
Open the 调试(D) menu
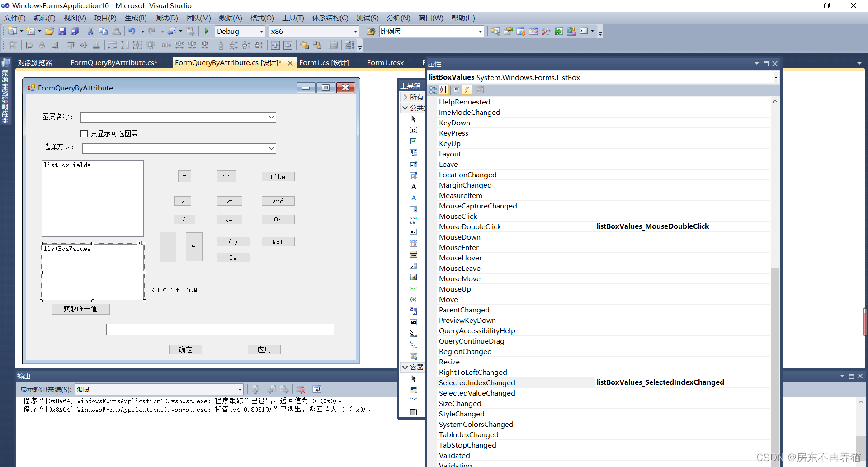166,18
